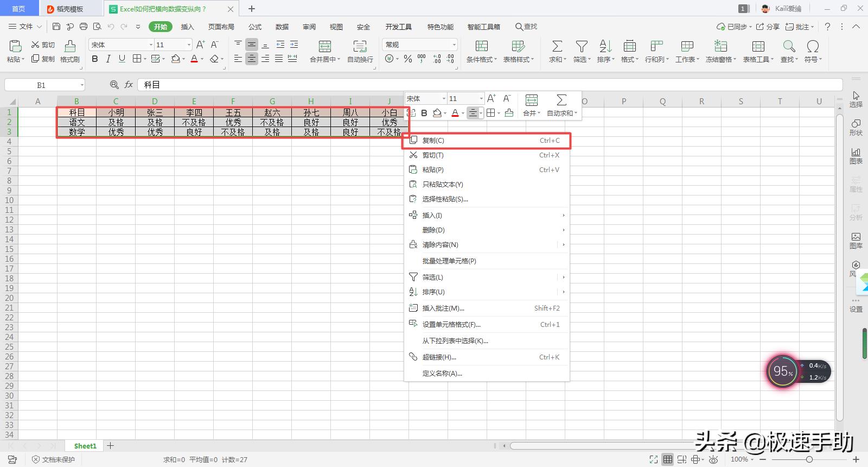Open a new document tab with plus
Viewport: 868px width, 467px height.
click(252, 9)
